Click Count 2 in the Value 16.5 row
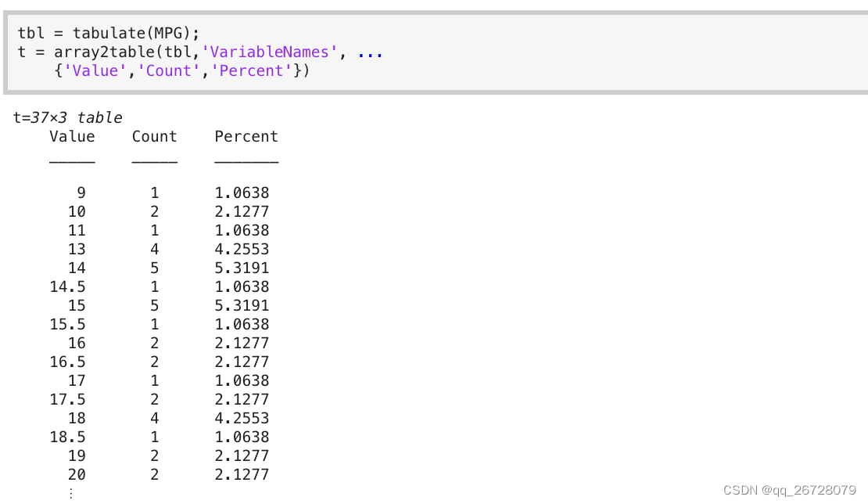Image resolution: width=868 pixels, height=504 pixels. click(155, 362)
